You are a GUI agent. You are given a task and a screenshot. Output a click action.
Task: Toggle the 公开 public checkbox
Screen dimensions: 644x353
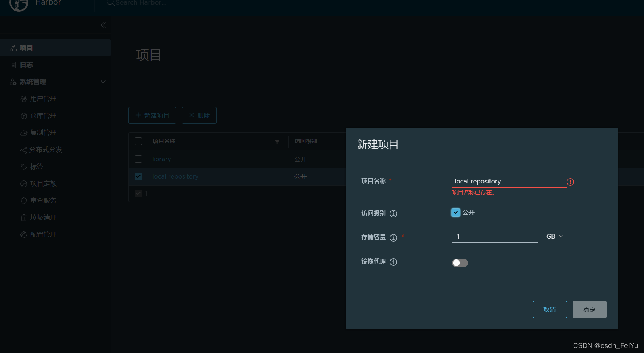(456, 213)
